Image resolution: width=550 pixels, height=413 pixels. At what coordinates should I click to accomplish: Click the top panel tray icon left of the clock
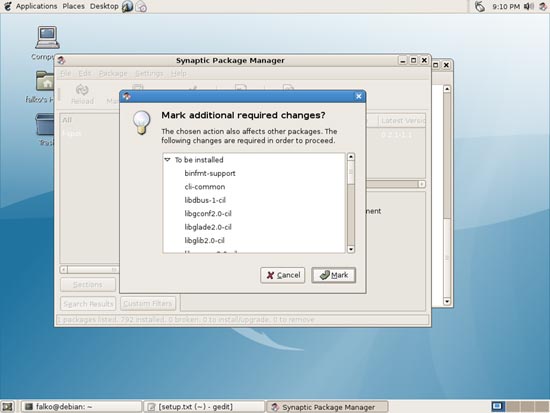(x=479, y=7)
